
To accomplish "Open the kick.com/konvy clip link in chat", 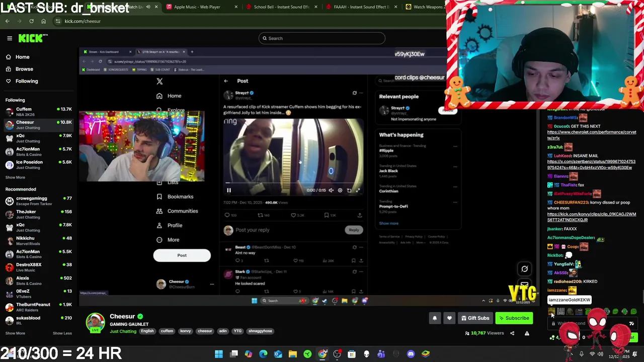I will (591, 217).
